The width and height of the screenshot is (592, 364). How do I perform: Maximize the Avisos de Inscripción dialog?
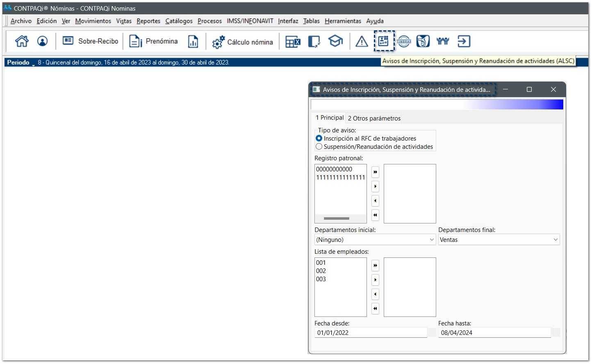(x=529, y=89)
